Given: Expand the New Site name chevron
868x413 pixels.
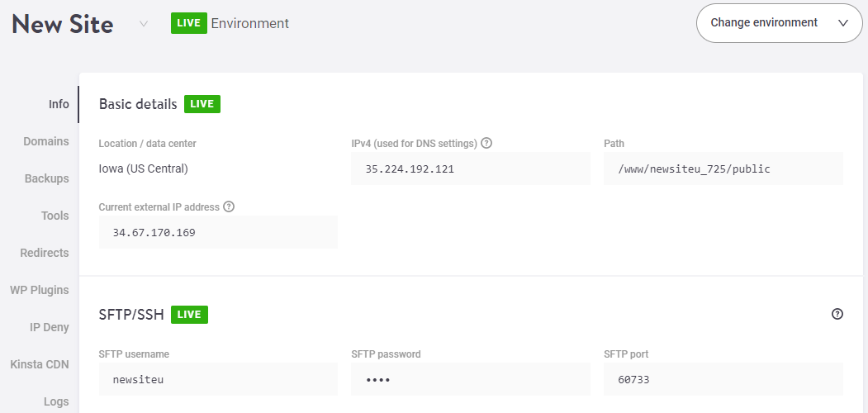Looking at the screenshot, I should click(x=144, y=24).
